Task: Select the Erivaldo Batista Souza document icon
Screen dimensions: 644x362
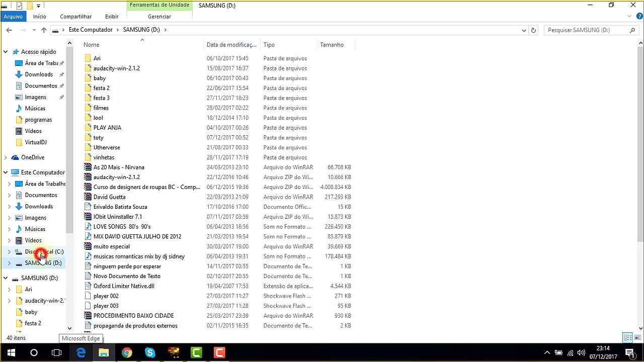Action: 88,207
